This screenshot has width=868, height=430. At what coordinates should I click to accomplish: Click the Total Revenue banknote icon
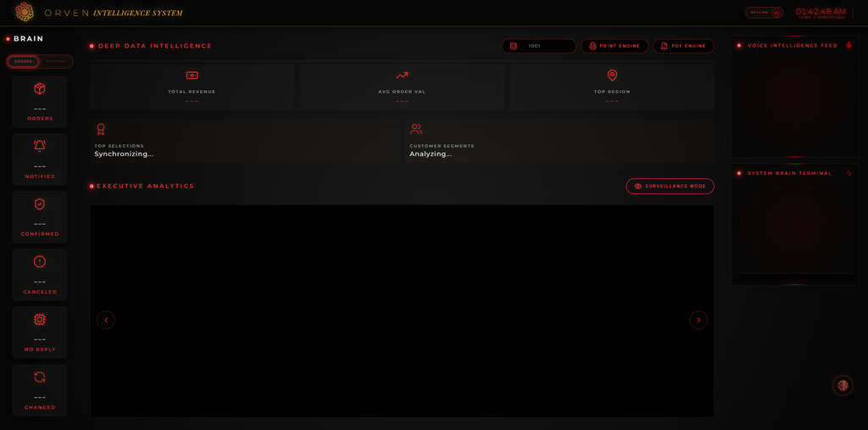click(192, 75)
